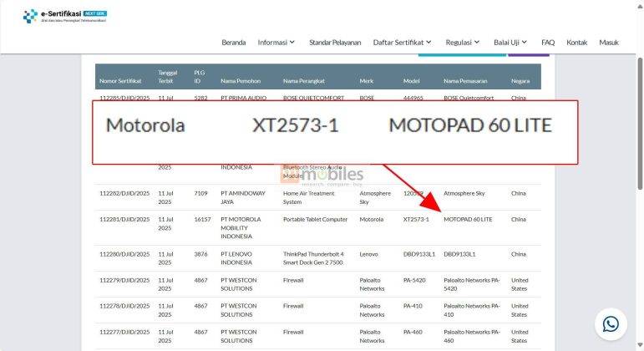Click the Model column header
This screenshot has width=644, height=351.
pos(411,81)
